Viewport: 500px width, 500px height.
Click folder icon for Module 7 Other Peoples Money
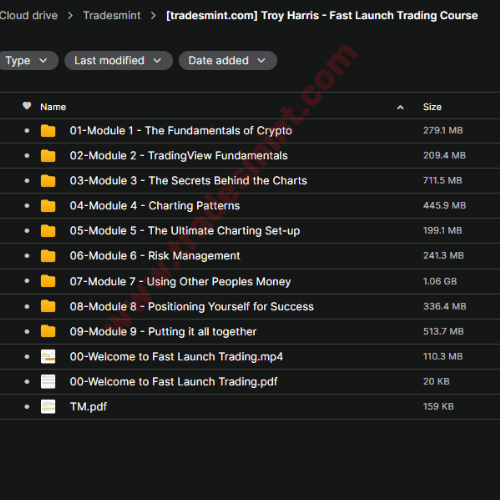pos(48,281)
